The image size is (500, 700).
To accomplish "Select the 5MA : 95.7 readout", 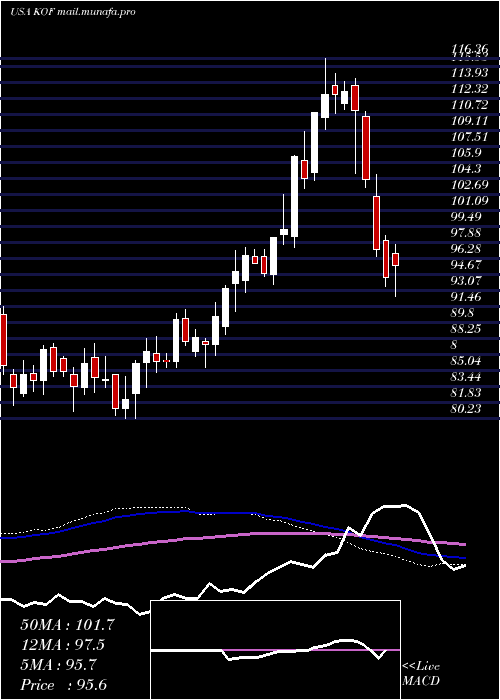I will (x=58, y=665).
